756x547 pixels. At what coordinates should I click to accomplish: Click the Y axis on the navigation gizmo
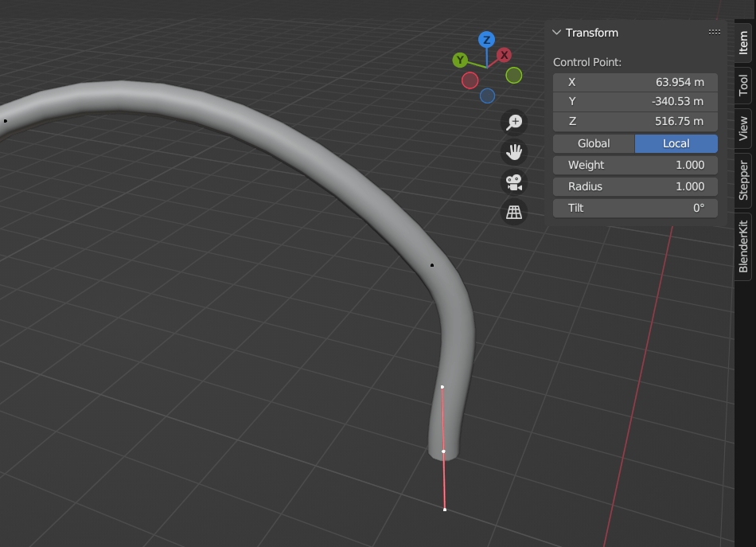[x=462, y=59]
